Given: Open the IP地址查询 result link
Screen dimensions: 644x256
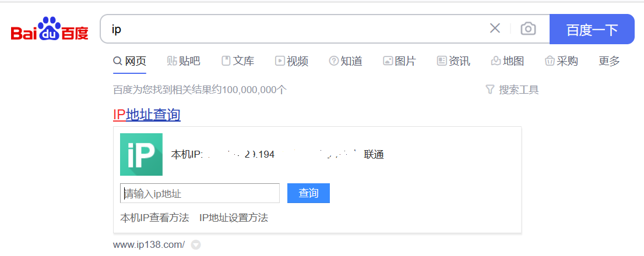Looking at the screenshot, I should click(x=147, y=115).
